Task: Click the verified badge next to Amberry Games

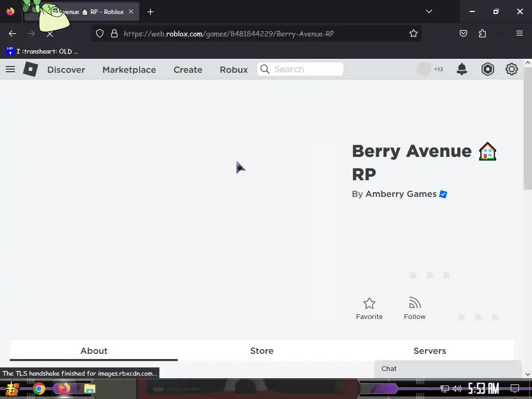Action: point(443,194)
